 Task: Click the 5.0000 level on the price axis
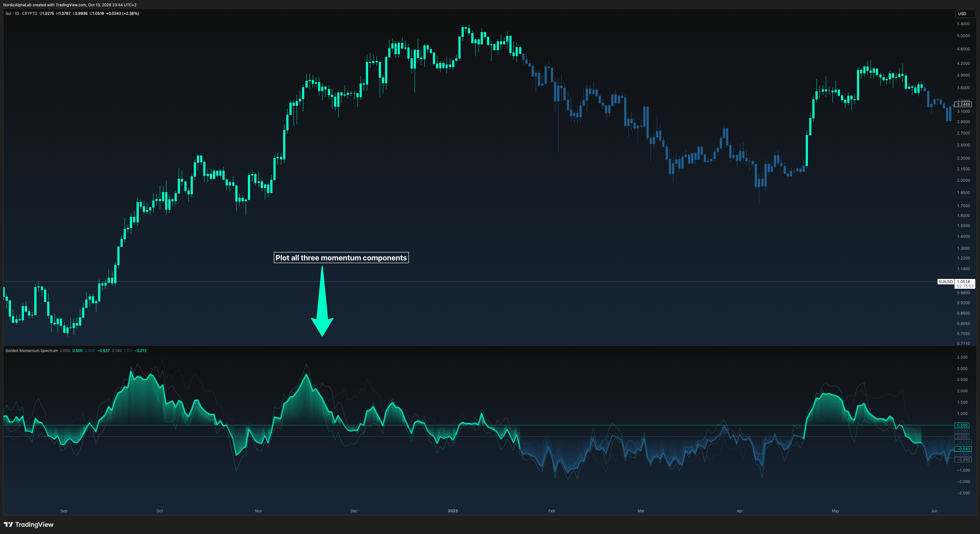pyautogui.click(x=963, y=36)
